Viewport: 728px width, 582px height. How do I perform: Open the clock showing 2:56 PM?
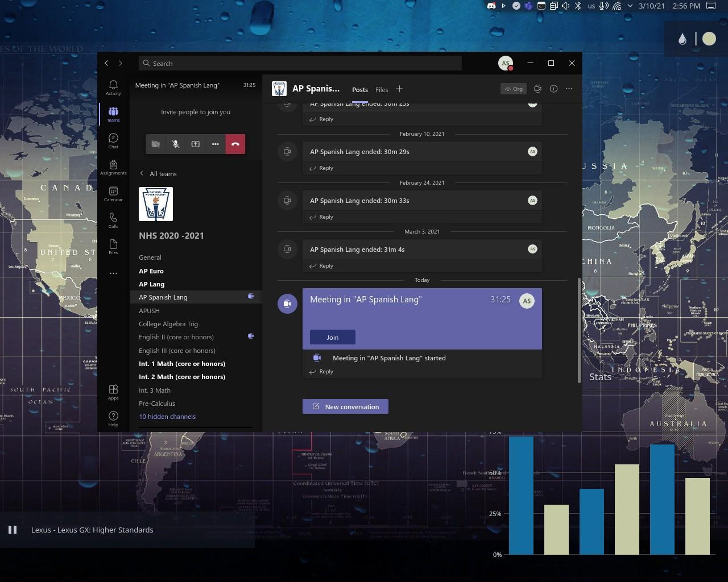(686, 6)
